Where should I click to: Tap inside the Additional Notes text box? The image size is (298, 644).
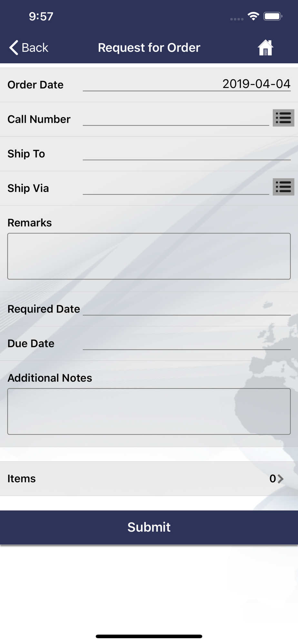pyautogui.click(x=149, y=412)
